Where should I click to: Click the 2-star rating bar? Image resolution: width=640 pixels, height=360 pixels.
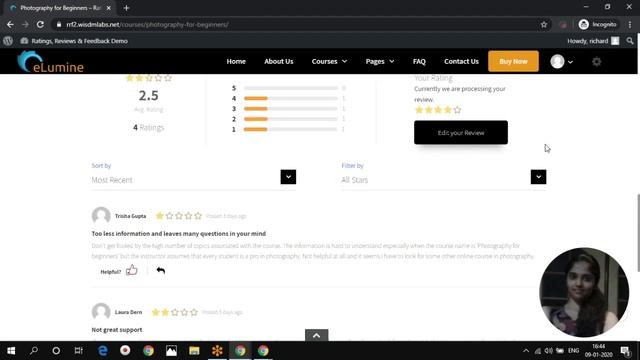[291, 119]
